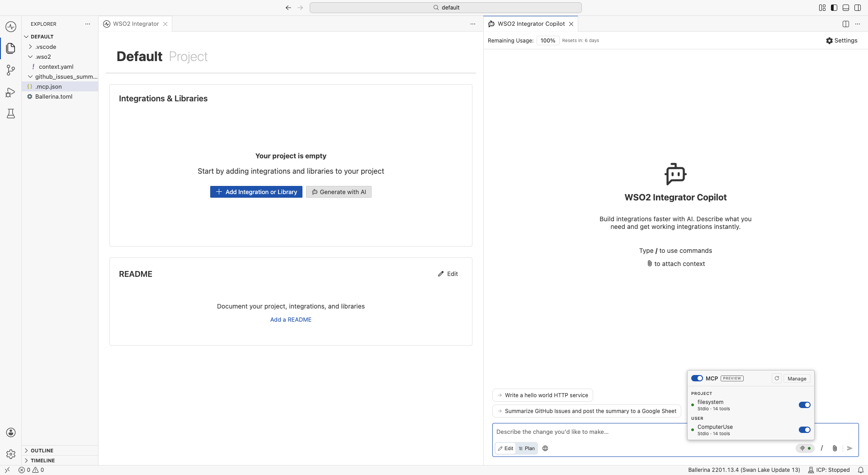
Task: Close the WSO2 Integrator Copilot tab
Action: click(571, 24)
